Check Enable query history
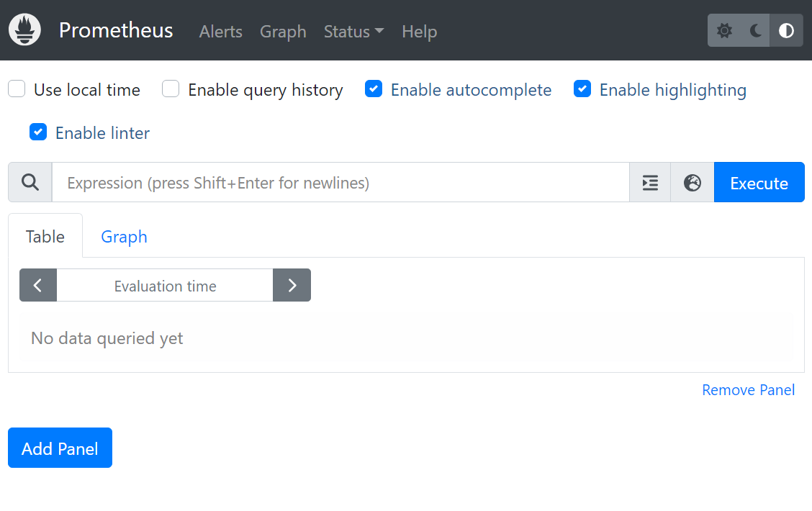Screen dimensions: 812x511 click(x=171, y=89)
